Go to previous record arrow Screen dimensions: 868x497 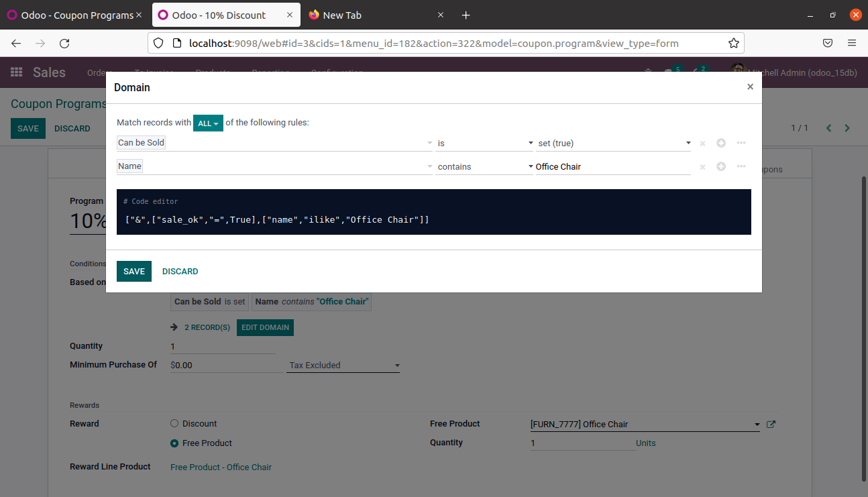point(828,128)
